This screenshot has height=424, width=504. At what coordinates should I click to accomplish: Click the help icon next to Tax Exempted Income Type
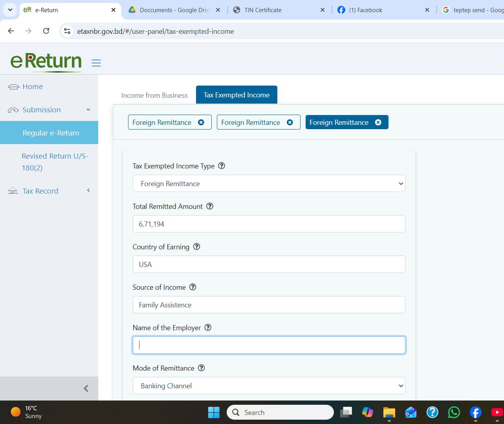point(222,166)
